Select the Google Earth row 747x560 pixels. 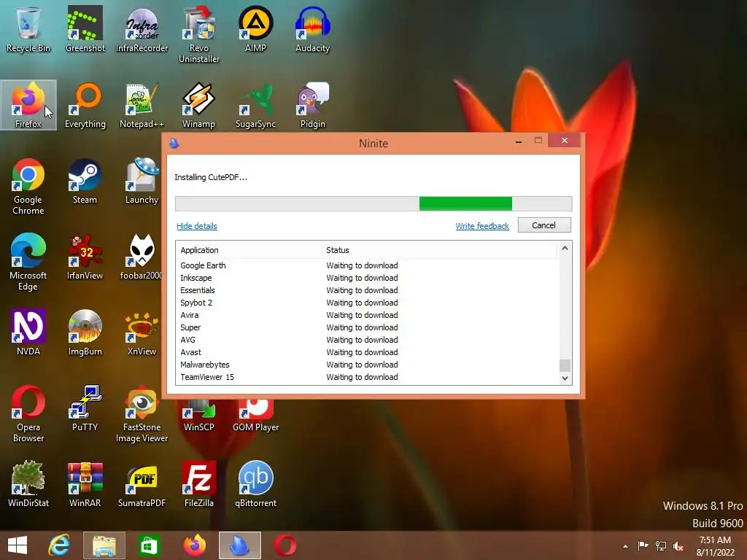point(367,265)
